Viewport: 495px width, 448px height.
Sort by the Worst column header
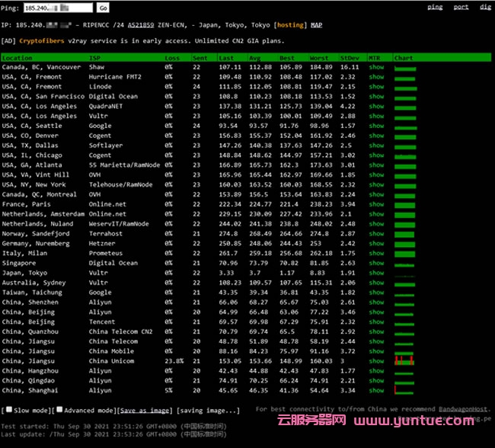[319, 58]
